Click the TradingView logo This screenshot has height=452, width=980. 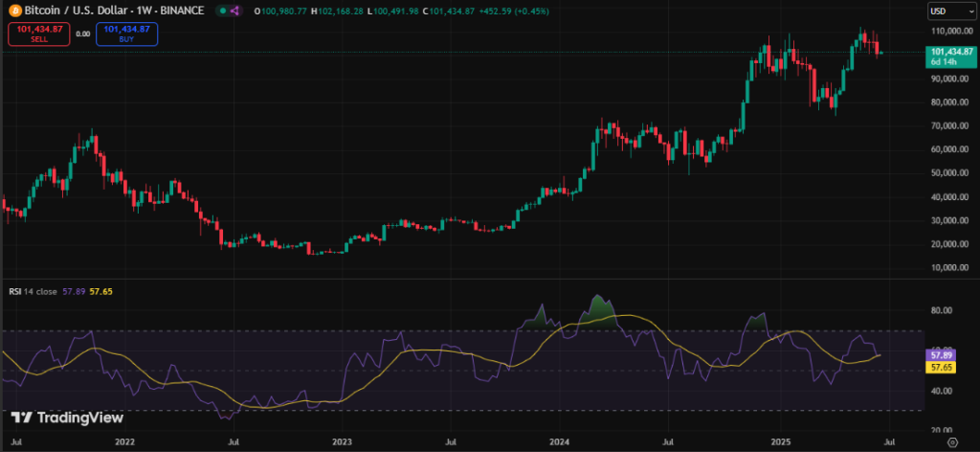[x=68, y=418]
